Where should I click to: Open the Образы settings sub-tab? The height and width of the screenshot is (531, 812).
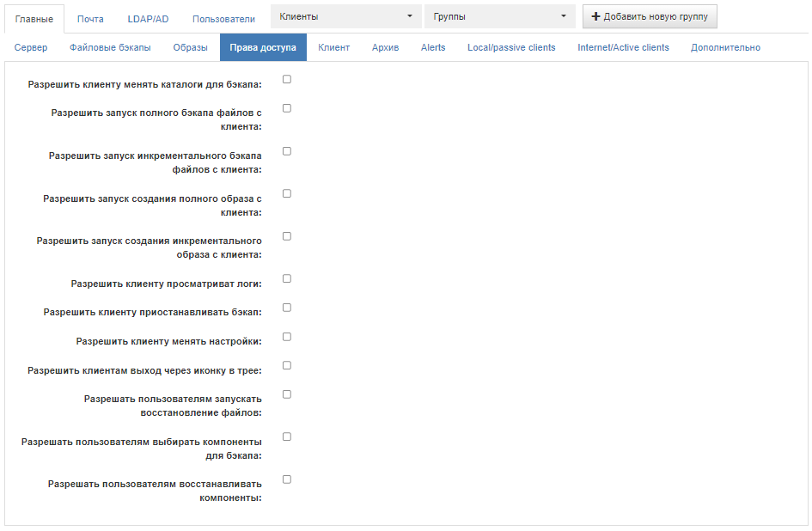(191, 47)
